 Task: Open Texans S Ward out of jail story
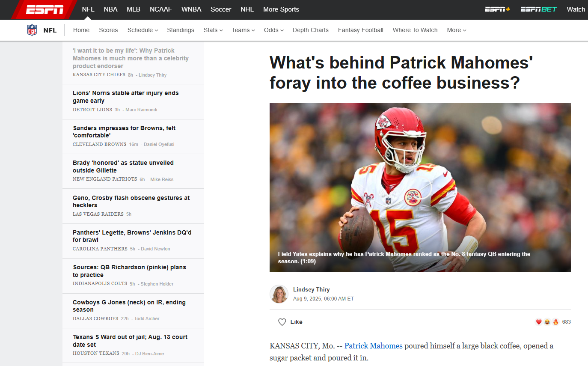[x=130, y=341]
